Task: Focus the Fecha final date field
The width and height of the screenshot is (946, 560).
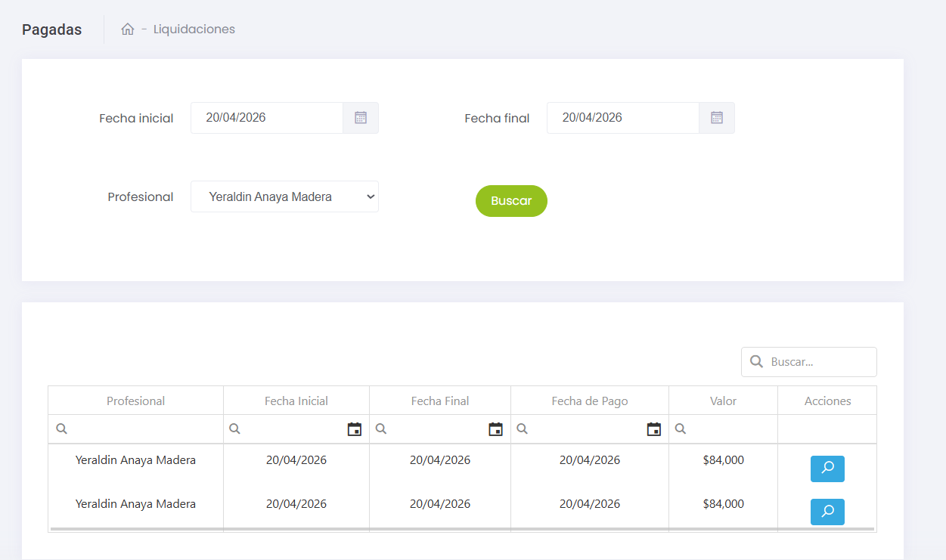Action: point(623,118)
